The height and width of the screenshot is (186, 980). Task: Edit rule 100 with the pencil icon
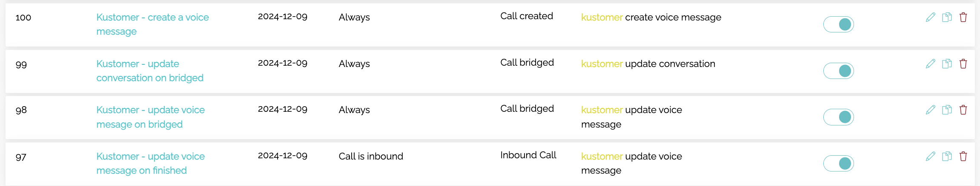point(931,17)
